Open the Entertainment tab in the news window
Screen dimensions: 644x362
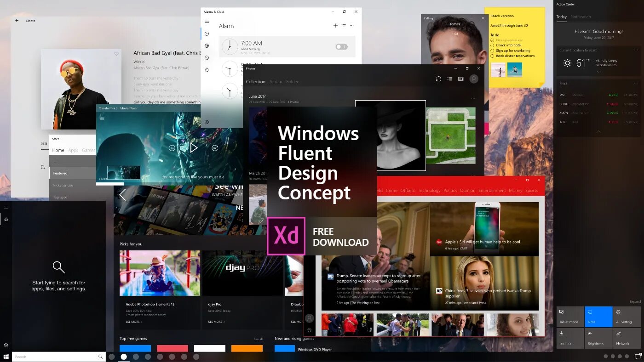(492, 190)
